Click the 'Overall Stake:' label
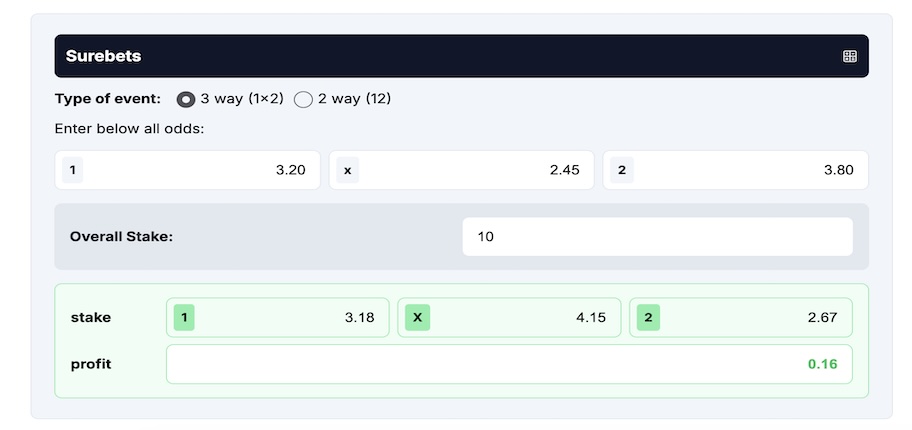Screen dimensions: 912x430 point(122,237)
